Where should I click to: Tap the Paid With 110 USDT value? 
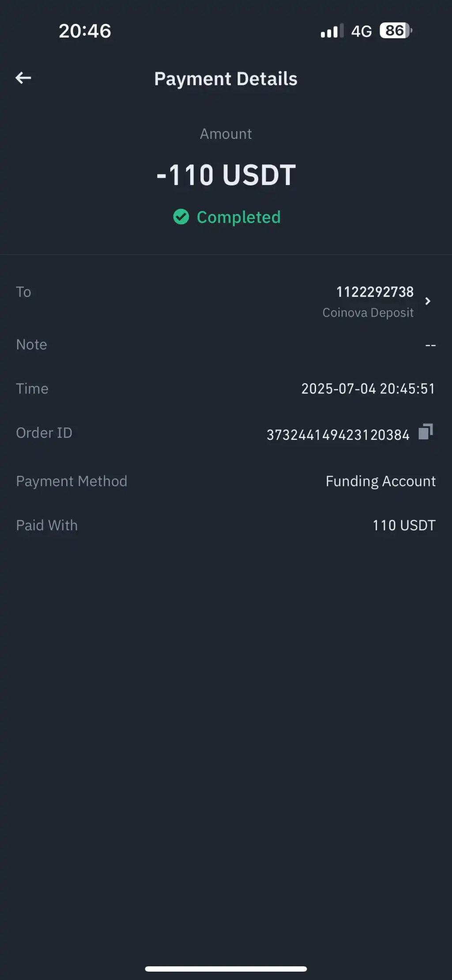click(404, 525)
